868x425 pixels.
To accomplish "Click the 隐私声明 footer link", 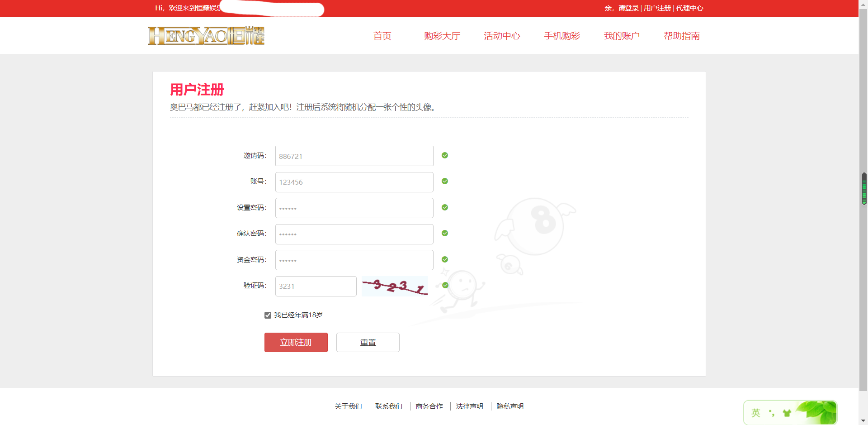I will click(510, 406).
